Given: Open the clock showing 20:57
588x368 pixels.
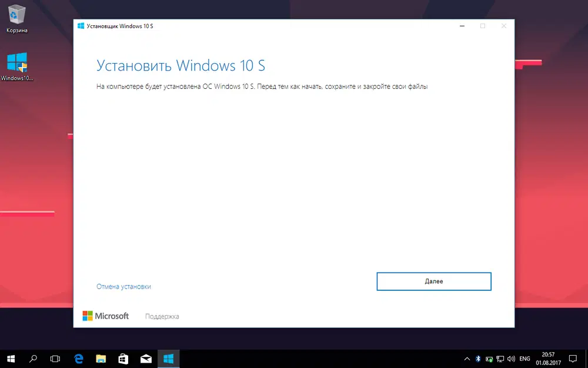Looking at the screenshot, I should click(x=548, y=359).
